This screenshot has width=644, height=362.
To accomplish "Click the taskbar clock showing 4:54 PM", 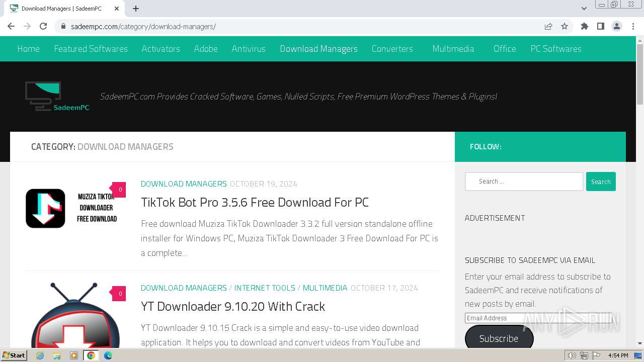I will pos(618,355).
